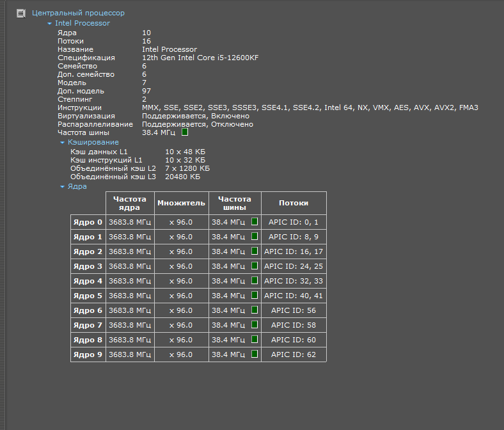
Task: Open the Центральный процессор heading
Action: [x=78, y=13]
